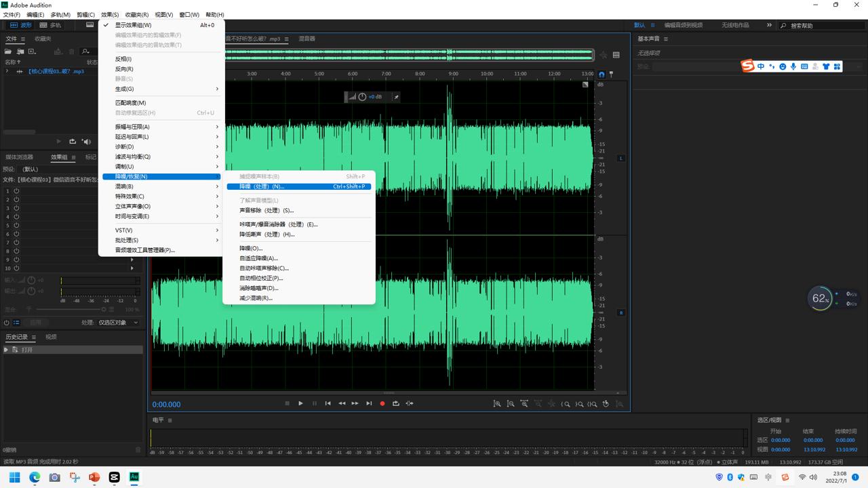Open Adobe Audition from Windows taskbar
The image size is (868, 488).
tap(134, 477)
